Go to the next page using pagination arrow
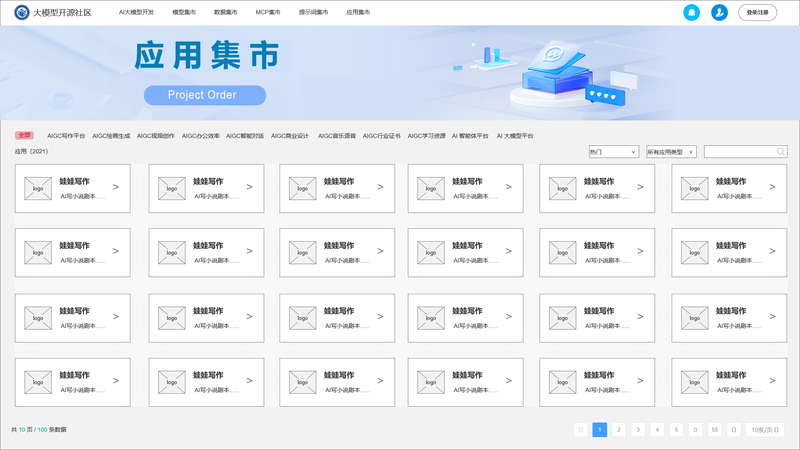The height and width of the screenshot is (450, 800). (734, 429)
